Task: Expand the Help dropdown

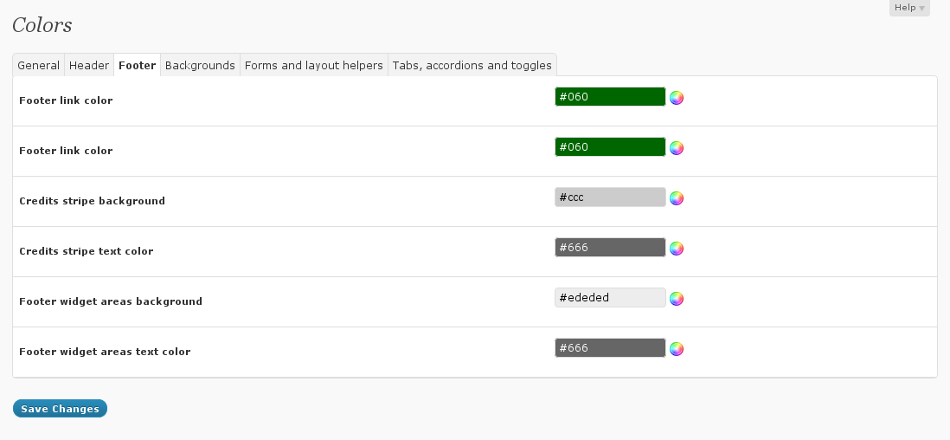Action: 909,8
